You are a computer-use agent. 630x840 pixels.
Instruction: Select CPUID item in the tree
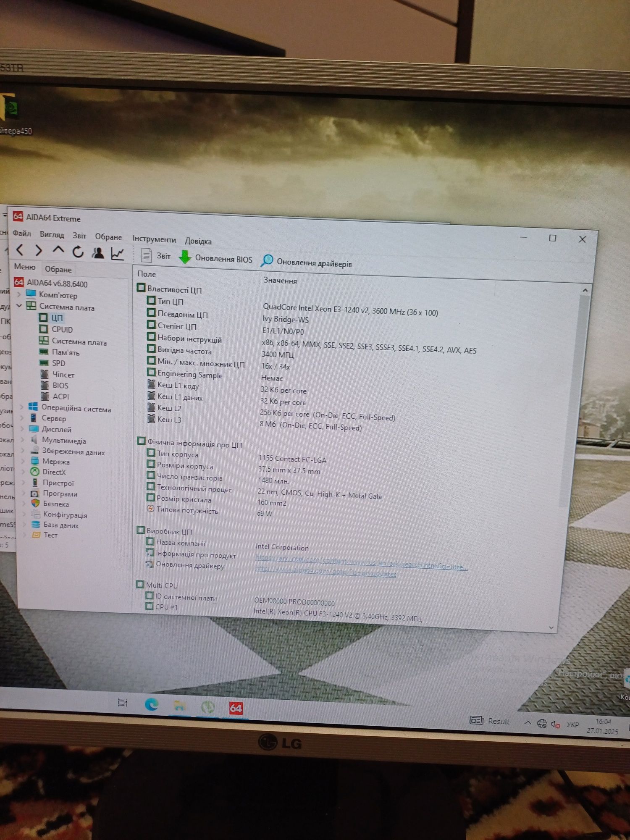pyautogui.click(x=56, y=329)
